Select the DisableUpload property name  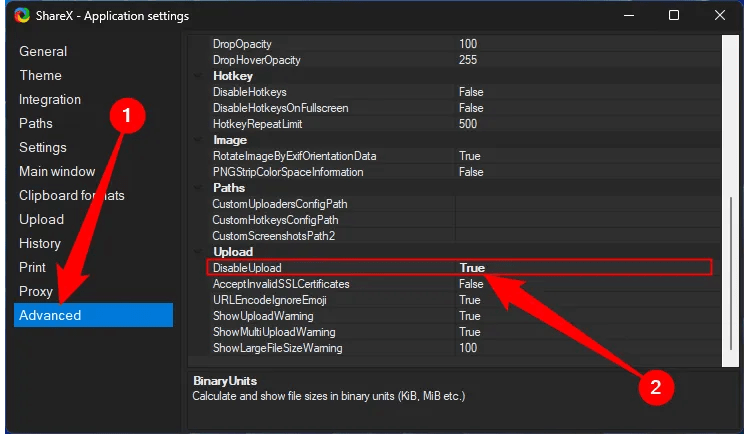(247, 267)
